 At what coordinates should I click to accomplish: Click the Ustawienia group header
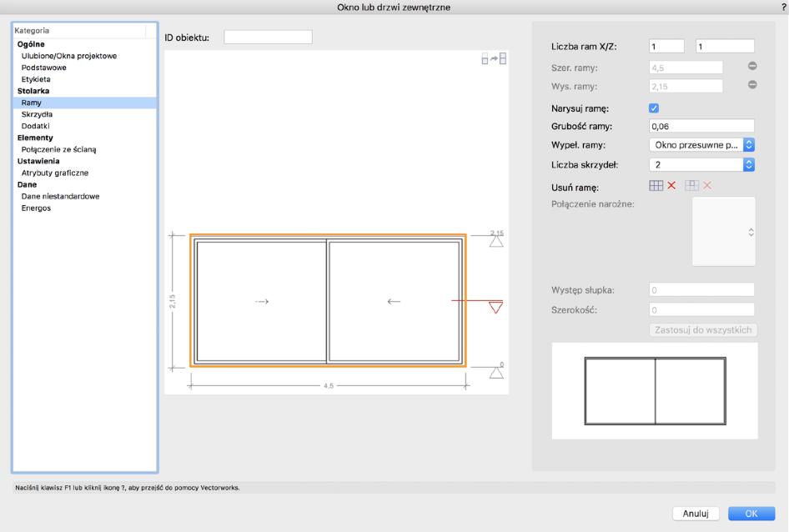click(38, 161)
